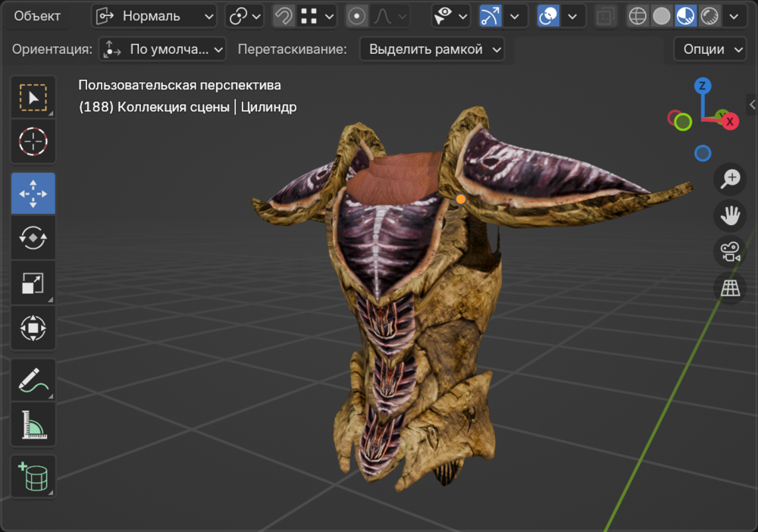Click the red X axis on gizmo

point(730,121)
